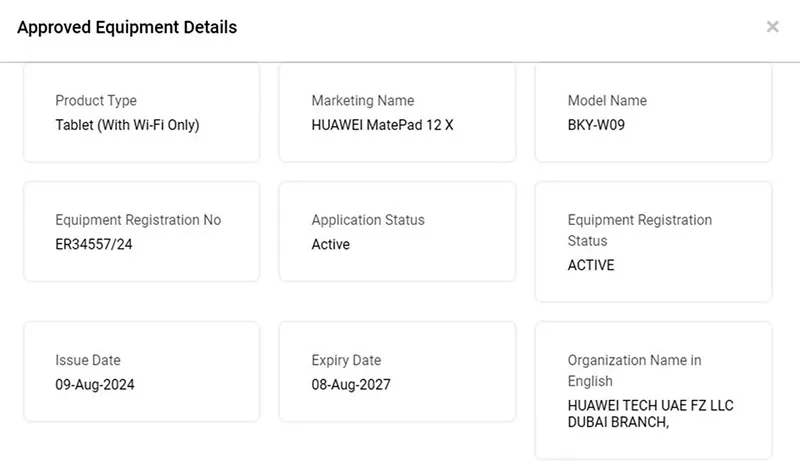Click the Expiry Date label
This screenshot has width=800, height=474.
pyautogui.click(x=346, y=360)
